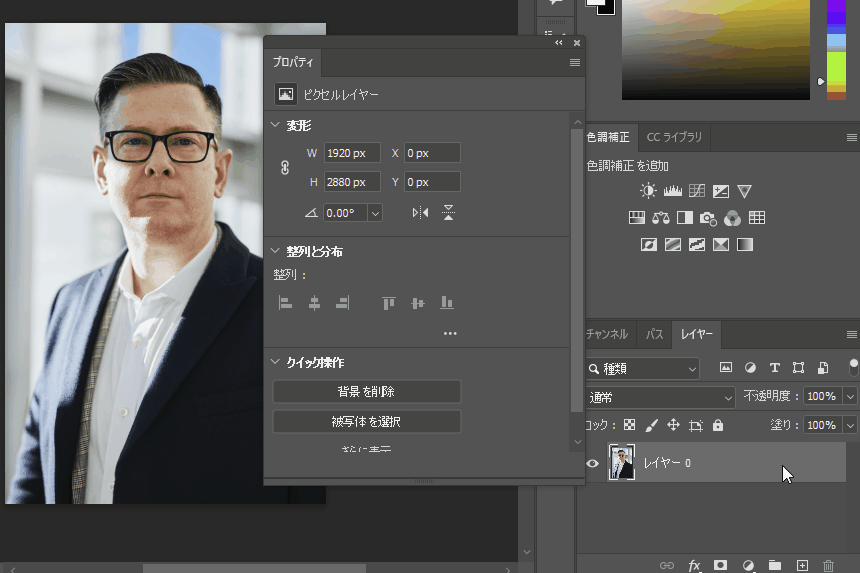Toggle prevent artboard auto-nesting lock
Screen dimensions: 860x573
(696, 426)
